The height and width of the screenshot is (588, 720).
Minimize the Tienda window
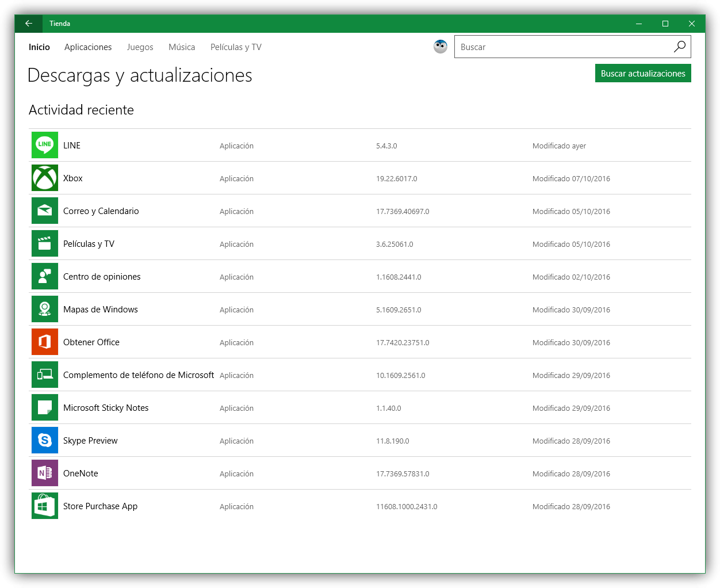(639, 24)
